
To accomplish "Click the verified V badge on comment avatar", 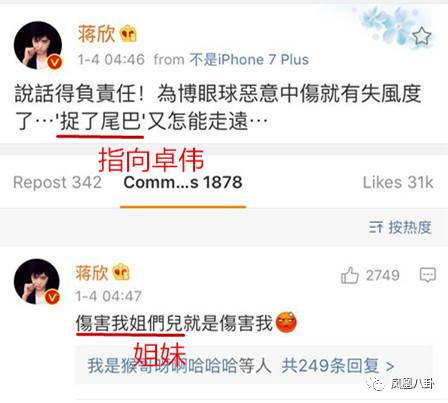I will tap(52, 296).
